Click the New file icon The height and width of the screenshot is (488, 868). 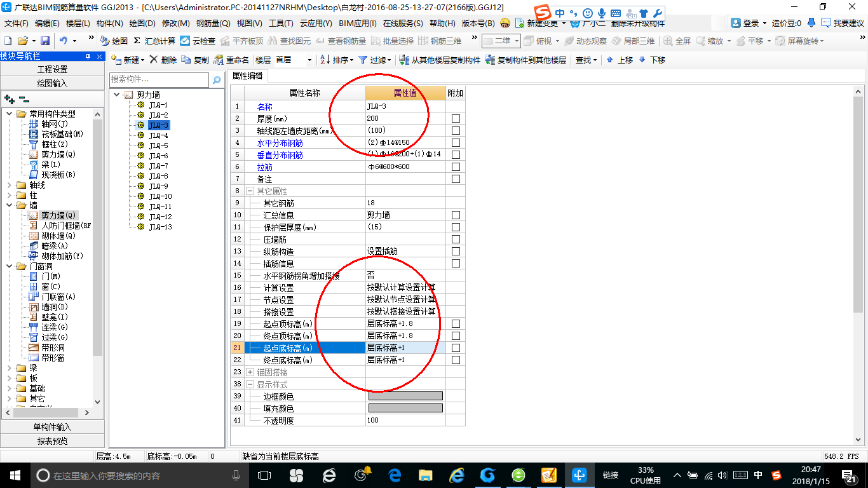point(8,41)
